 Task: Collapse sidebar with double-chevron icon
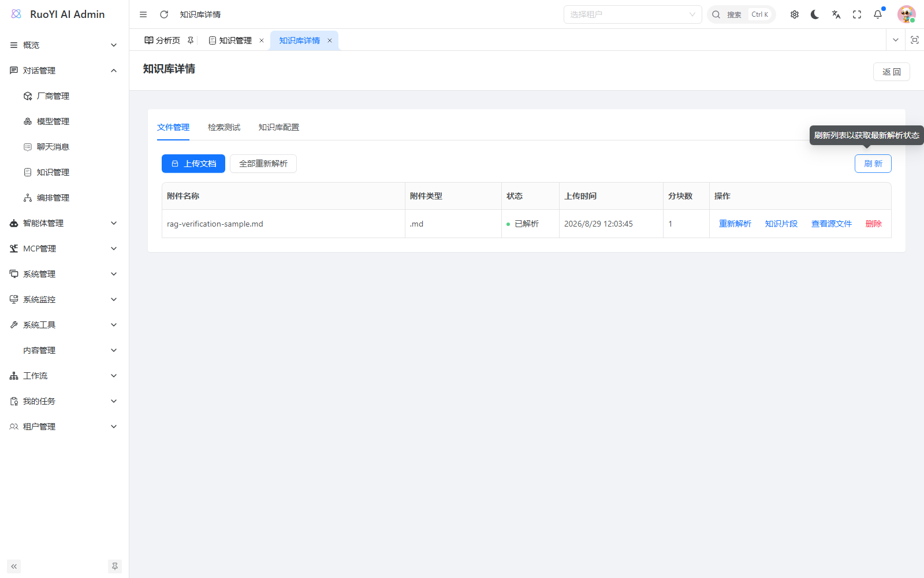(x=14, y=566)
